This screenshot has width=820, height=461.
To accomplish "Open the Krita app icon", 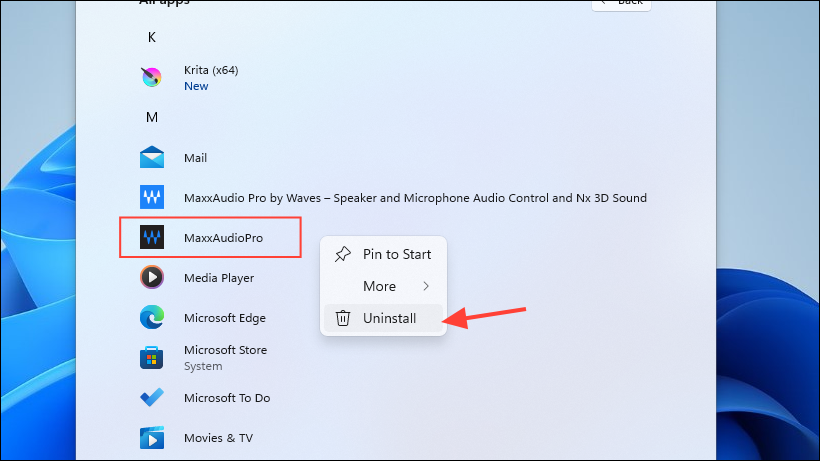I will [x=152, y=77].
